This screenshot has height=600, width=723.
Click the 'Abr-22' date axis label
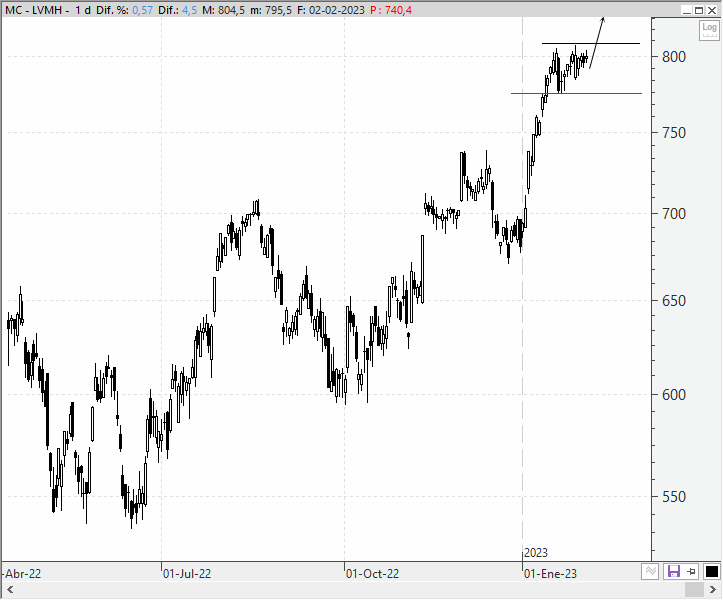pyautogui.click(x=23, y=574)
